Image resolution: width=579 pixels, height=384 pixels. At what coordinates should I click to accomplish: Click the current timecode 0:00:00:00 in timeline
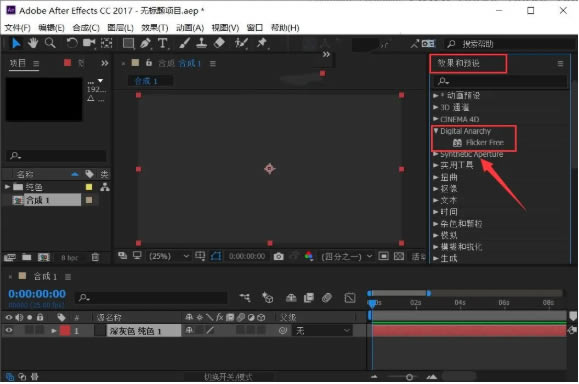point(37,294)
